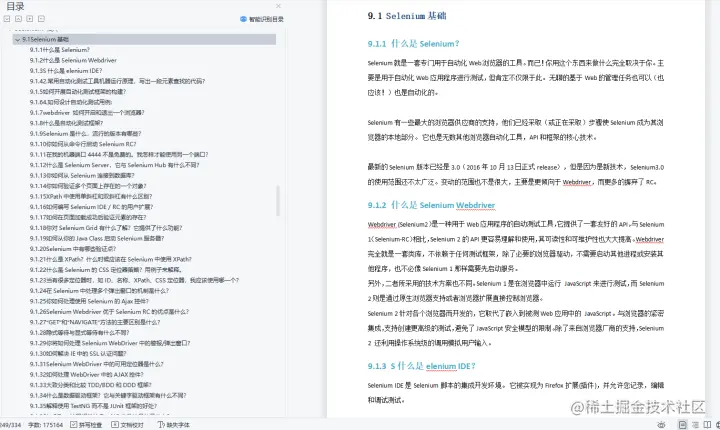The width and height of the screenshot is (720, 430).
Task: Select contents entry 9.1.17
Action: (88, 217)
